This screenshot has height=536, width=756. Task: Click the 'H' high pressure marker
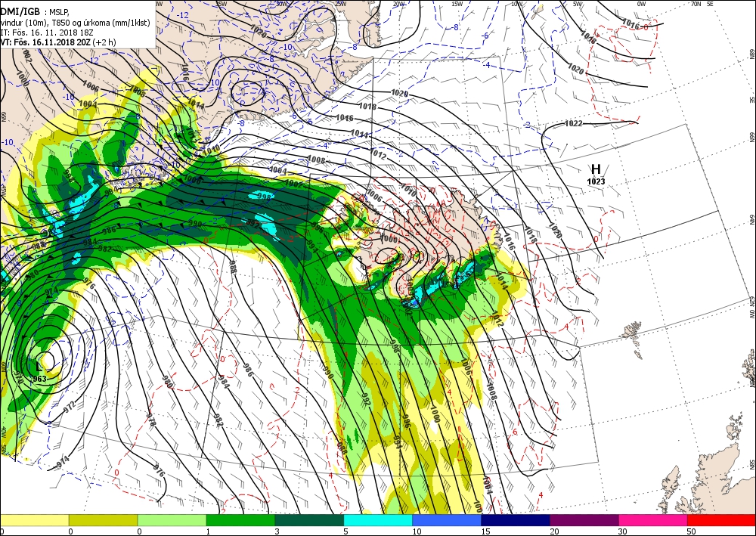(x=596, y=169)
